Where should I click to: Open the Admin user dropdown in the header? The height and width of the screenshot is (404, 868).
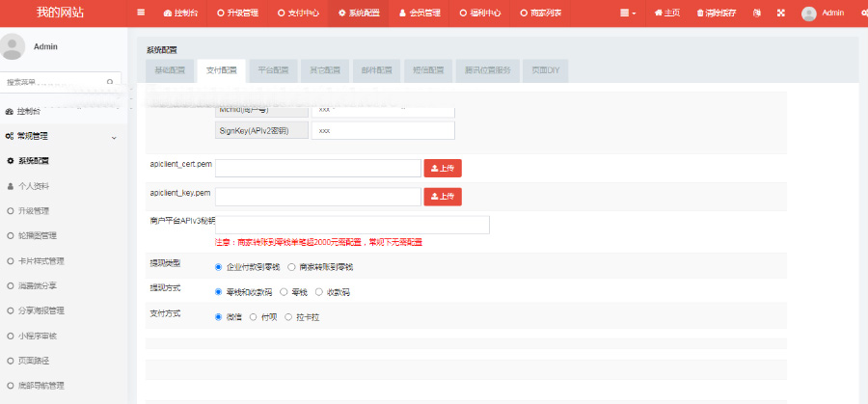[833, 13]
